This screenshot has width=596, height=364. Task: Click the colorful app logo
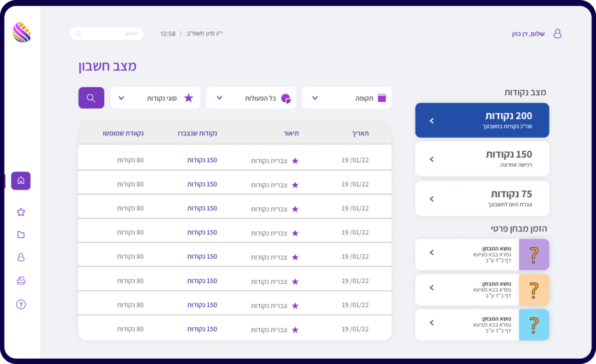point(22,32)
